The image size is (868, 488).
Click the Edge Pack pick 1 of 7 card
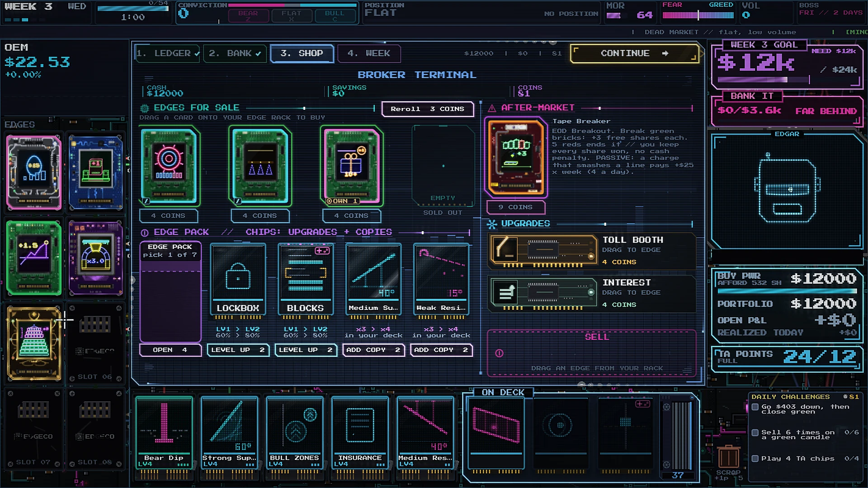pos(170,291)
